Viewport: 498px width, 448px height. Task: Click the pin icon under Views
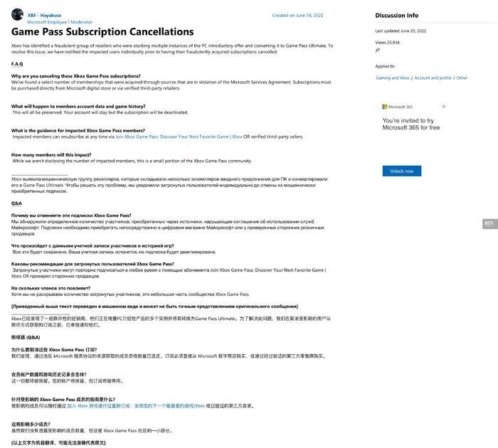click(x=378, y=50)
